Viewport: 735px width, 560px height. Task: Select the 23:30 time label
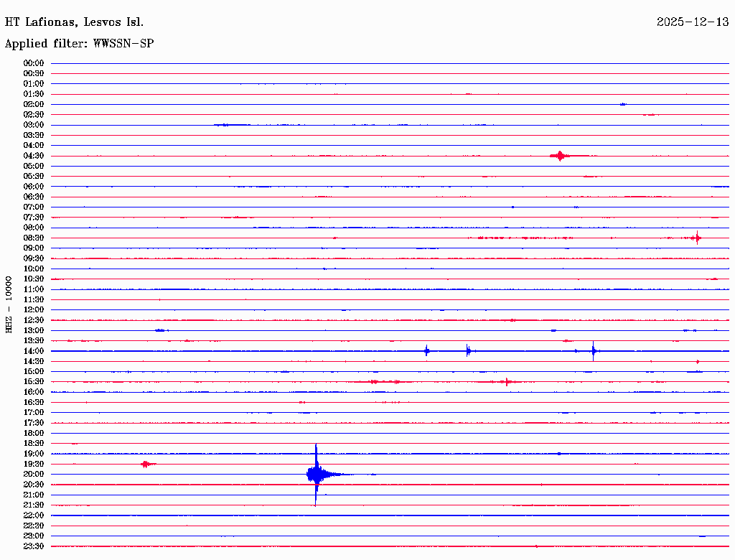point(34,546)
